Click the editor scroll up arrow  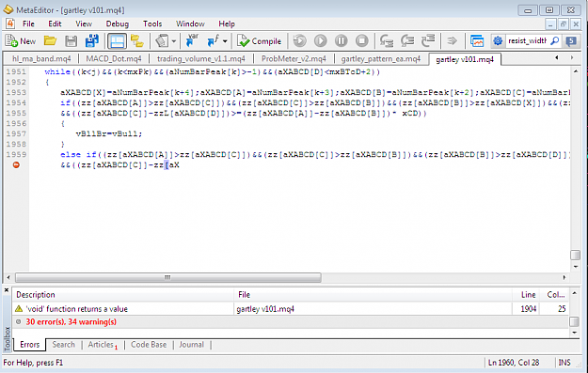click(575, 71)
